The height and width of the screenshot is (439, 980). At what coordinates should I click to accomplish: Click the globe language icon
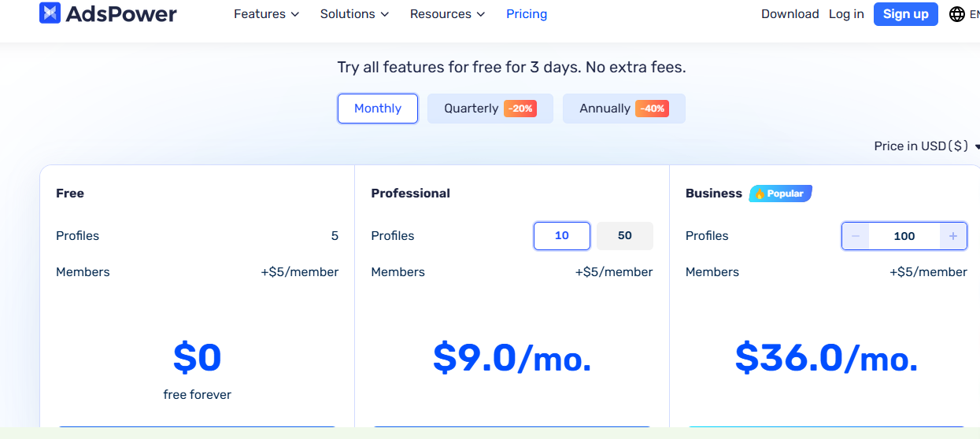[x=956, y=14]
